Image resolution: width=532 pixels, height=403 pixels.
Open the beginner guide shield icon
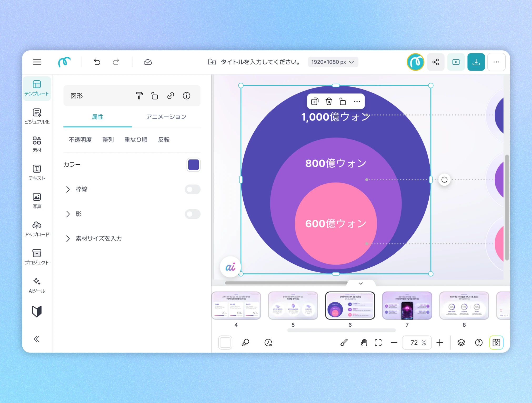coord(37,312)
